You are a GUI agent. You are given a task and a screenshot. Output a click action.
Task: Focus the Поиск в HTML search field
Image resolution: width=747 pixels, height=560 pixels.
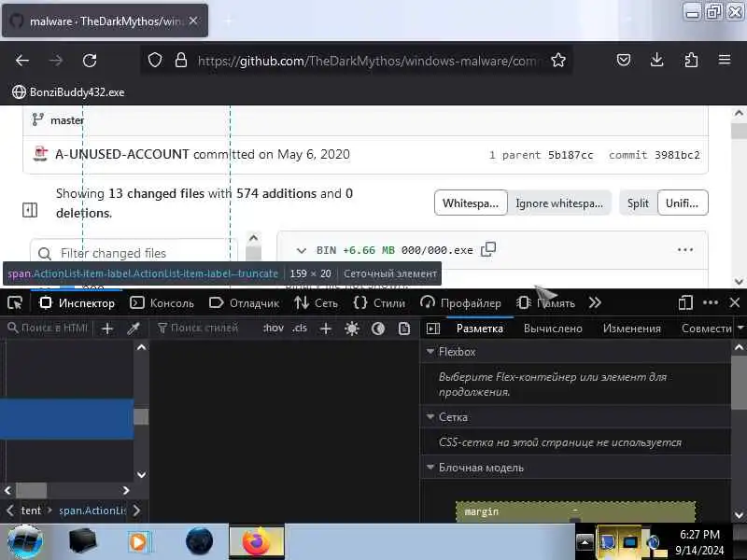[x=49, y=329]
